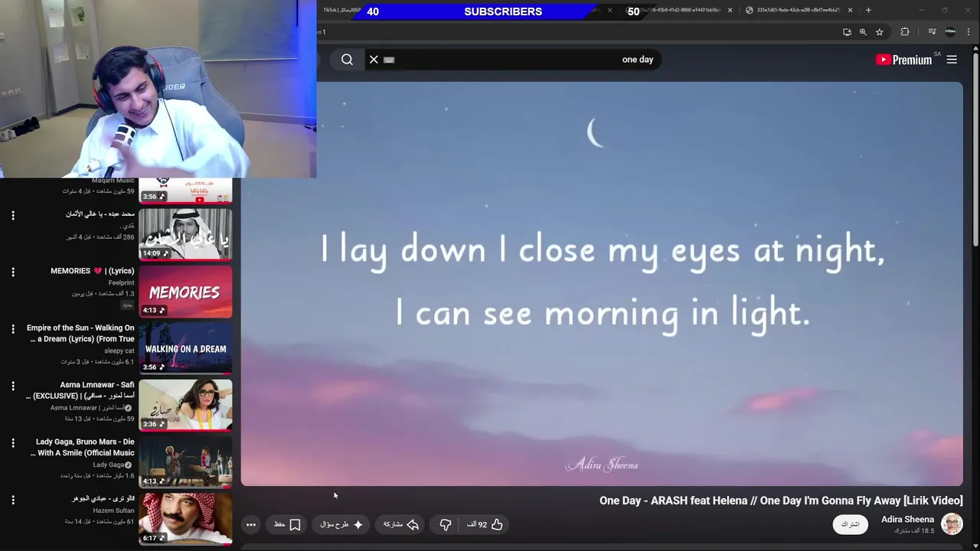Open options menu for Asma Lmnawar video
Screen dimensions: 980x551
pyautogui.click(x=13, y=386)
